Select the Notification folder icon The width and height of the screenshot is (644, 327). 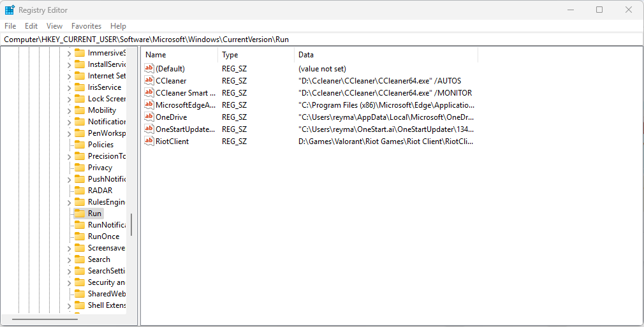click(x=80, y=122)
